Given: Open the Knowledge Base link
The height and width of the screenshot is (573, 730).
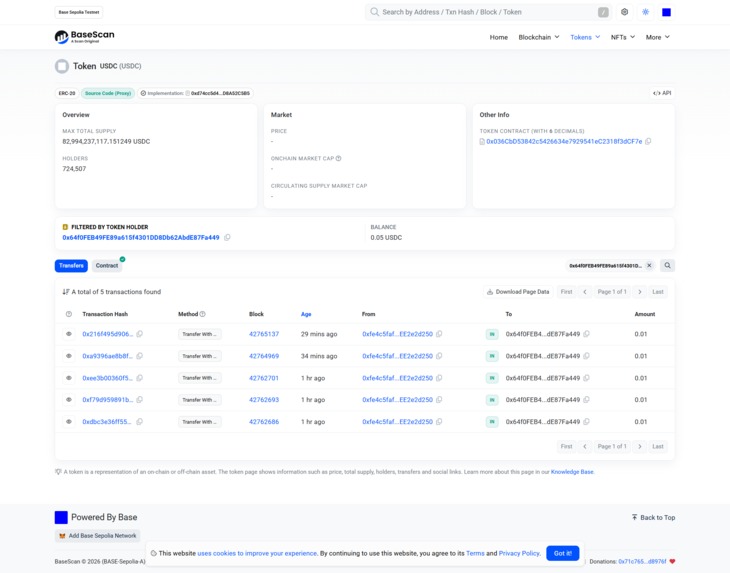Looking at the screenshot, I should 572,472.
